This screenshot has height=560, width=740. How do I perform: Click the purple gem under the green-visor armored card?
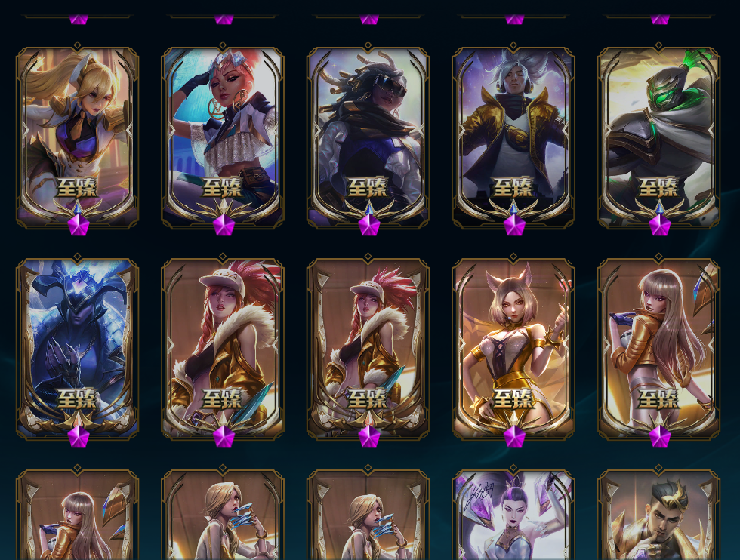pos(660,225)
